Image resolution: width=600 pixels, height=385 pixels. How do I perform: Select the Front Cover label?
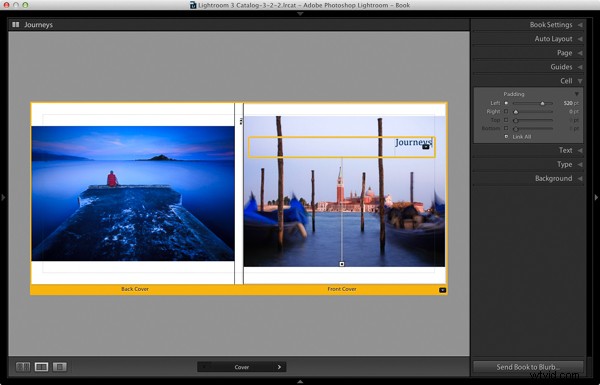click(342, 289)
